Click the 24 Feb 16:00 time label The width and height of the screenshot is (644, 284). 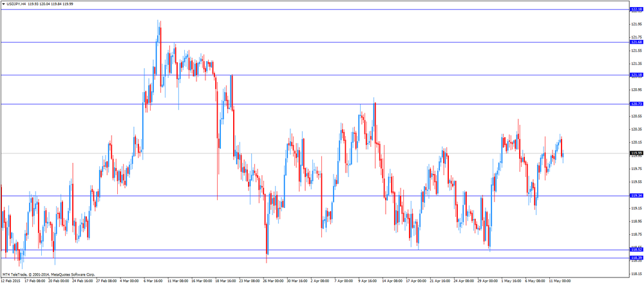click(82, 281)
